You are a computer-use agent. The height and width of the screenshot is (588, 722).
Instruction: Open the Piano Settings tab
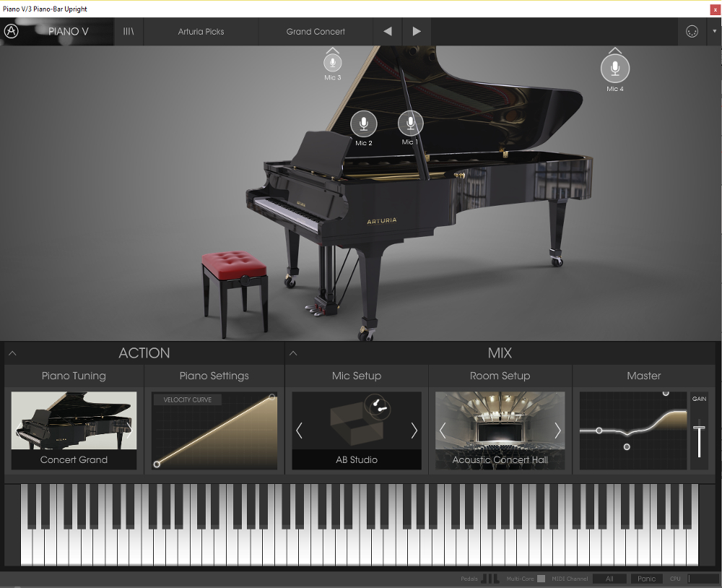214,376
